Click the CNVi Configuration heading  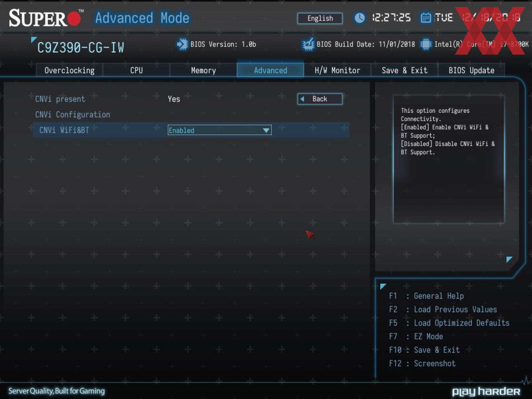[73, 115]
